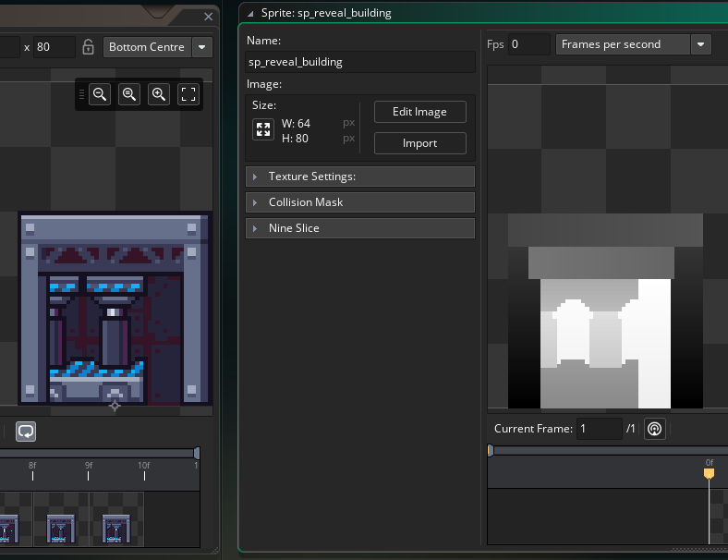728x560 pixels.
Task: Click the zoom reset magnifier icon
Action: coord(129,94)
